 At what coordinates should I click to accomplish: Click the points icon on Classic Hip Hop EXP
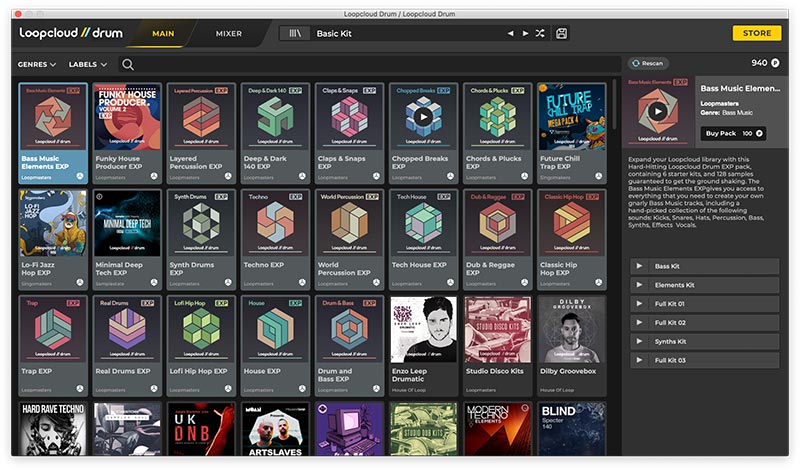point(598,282)
